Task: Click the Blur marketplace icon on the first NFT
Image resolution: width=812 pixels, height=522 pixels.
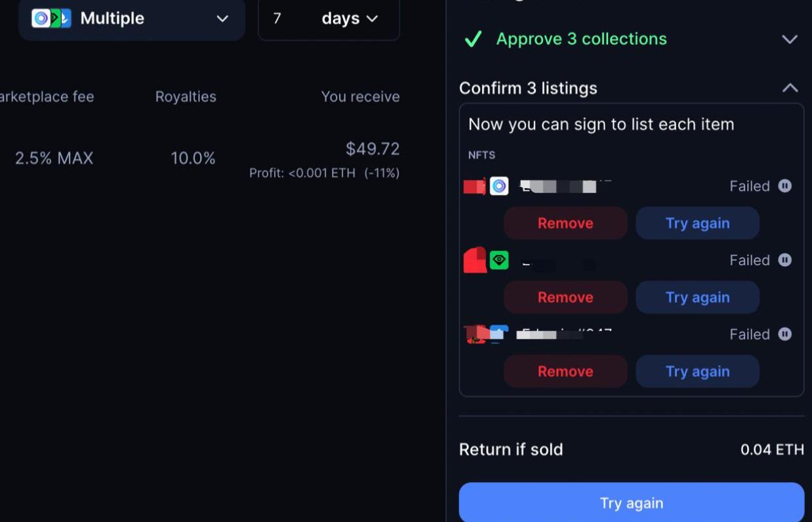Action: [x=499, y=186]
